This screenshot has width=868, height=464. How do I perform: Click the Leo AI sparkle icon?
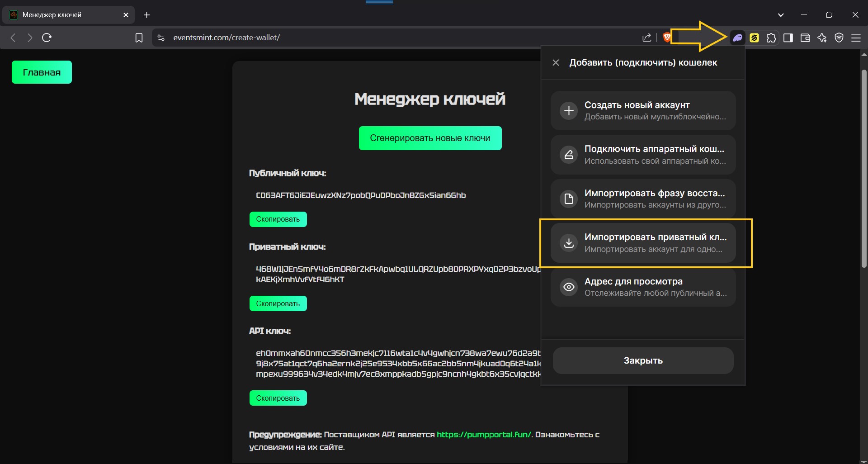pos(822,38)
